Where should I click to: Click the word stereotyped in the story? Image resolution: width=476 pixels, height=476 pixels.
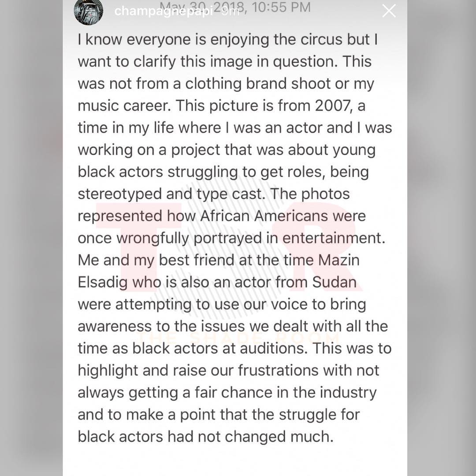point(119,195)
